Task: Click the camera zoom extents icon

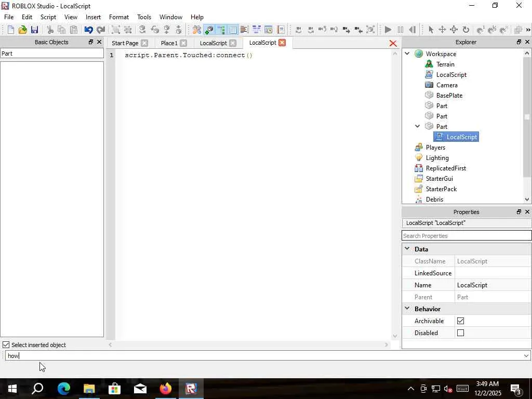Action: [370, 30]
